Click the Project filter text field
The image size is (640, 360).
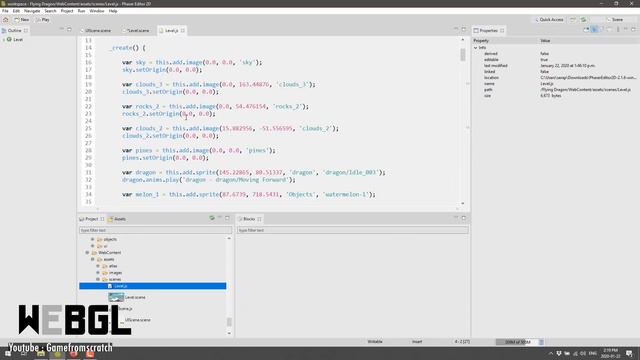pyautogui.click(x=155, y=231)
